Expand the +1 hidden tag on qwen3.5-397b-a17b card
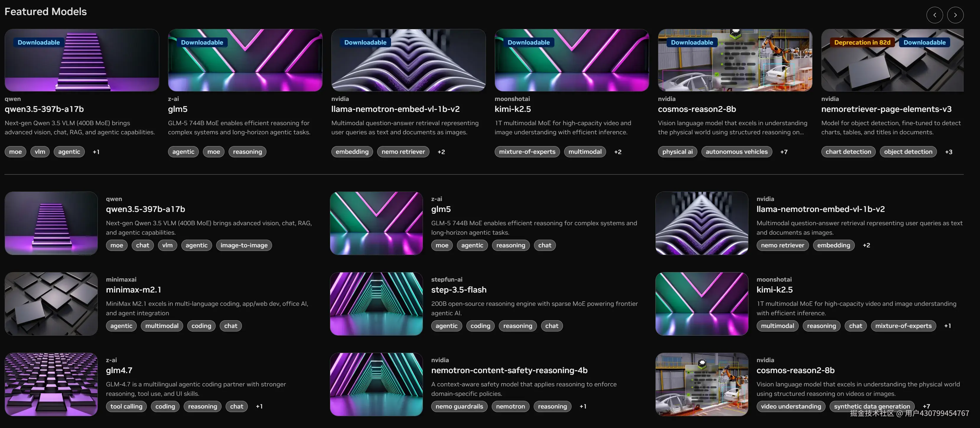This screenshot has width=980, height=428. pyautogui.click(x=96, y=152)
